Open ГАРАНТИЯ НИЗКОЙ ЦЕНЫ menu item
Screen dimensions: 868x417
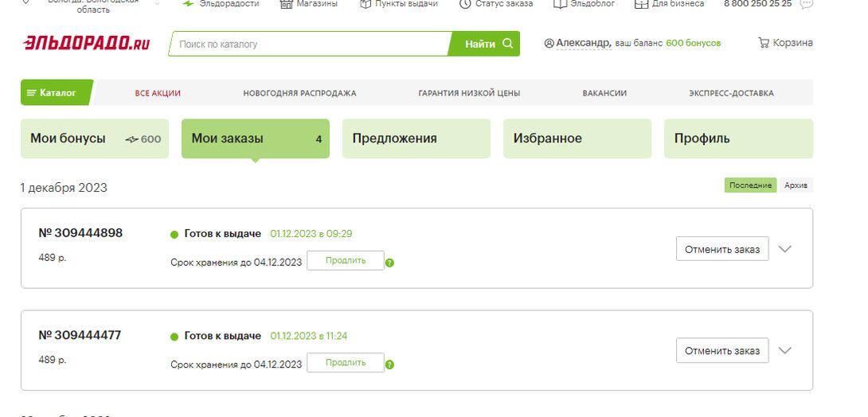469,93
